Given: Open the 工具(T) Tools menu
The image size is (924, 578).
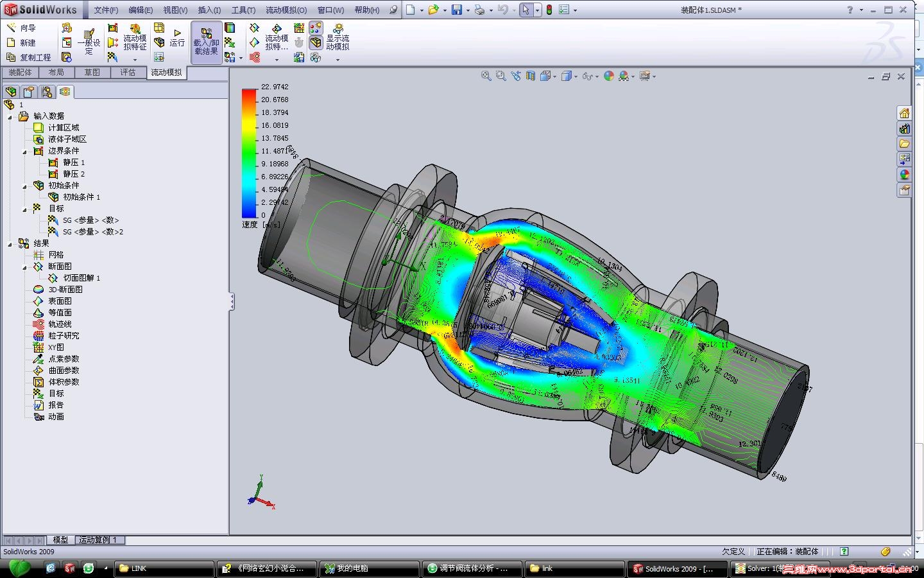Looking at the screenshot, I should 243,10.
